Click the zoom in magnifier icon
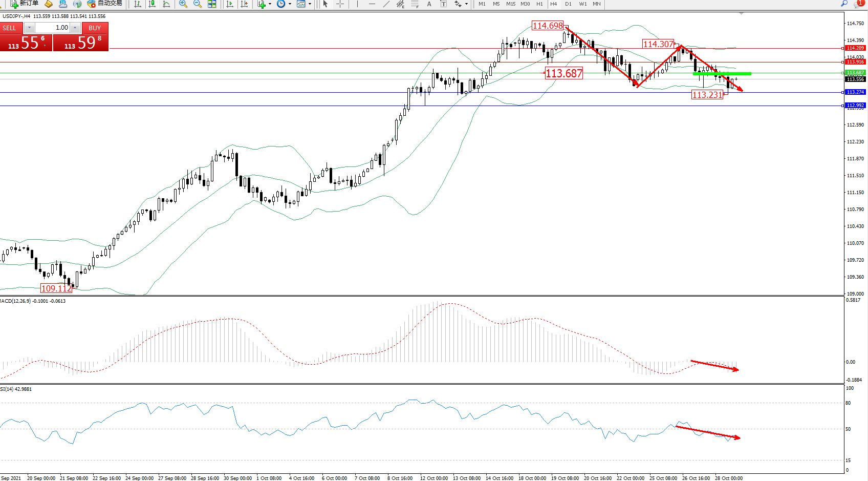 [x=183, y=4]
